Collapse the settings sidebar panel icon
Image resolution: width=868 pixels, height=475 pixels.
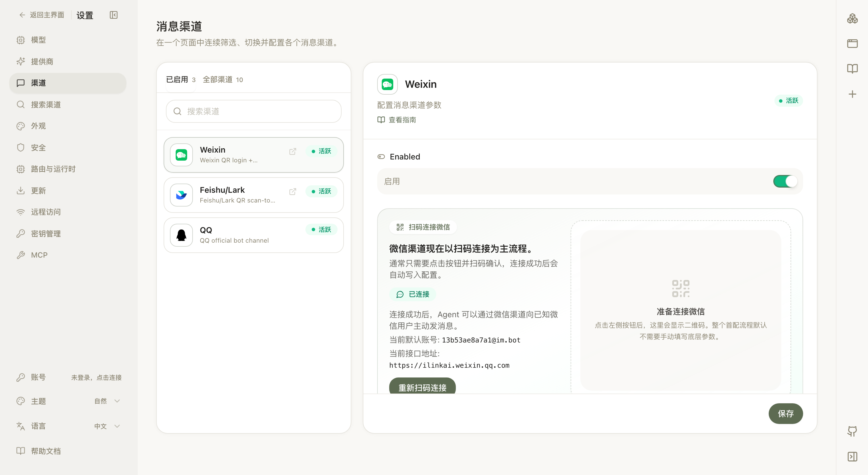(x=114, y=15)
